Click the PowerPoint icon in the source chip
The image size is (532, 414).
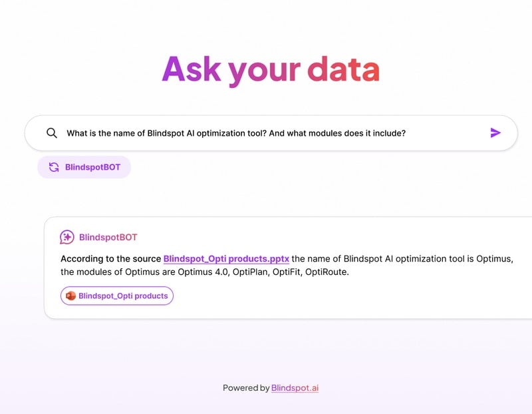coord(70,296)
